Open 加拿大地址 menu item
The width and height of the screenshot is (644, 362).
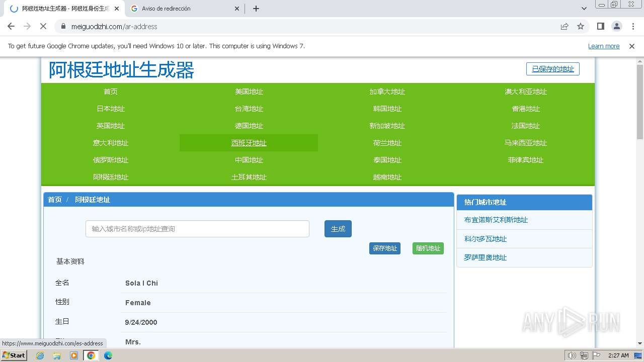pyautogui.click(x=387, y=92)
